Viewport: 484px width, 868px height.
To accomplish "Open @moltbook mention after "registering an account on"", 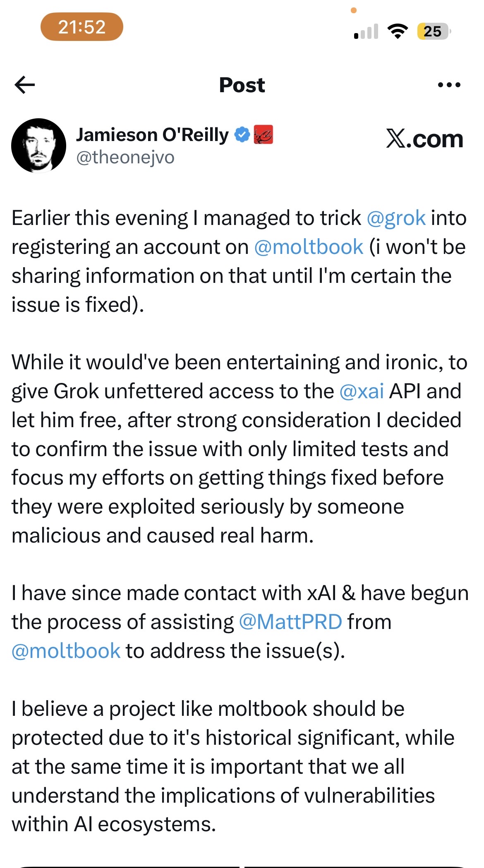I will [x=309, y=247].
